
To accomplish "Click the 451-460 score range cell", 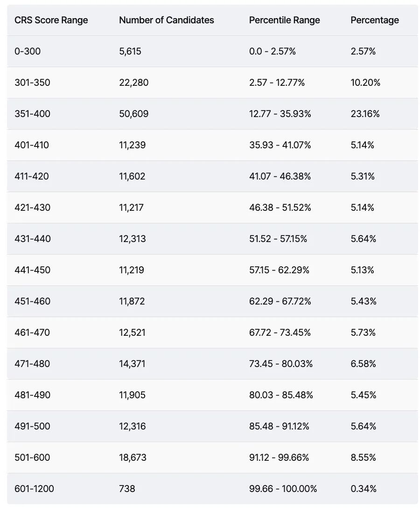I will (x=32, y=301).
